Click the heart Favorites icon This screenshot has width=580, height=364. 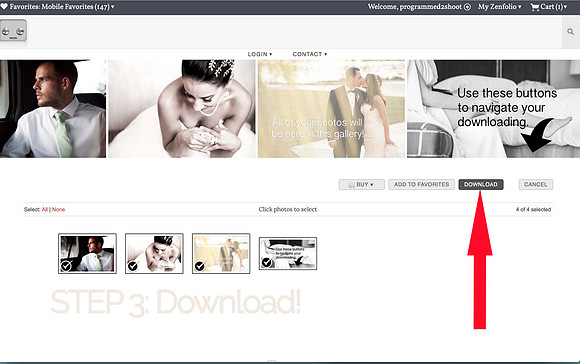[x=4, y=6]
